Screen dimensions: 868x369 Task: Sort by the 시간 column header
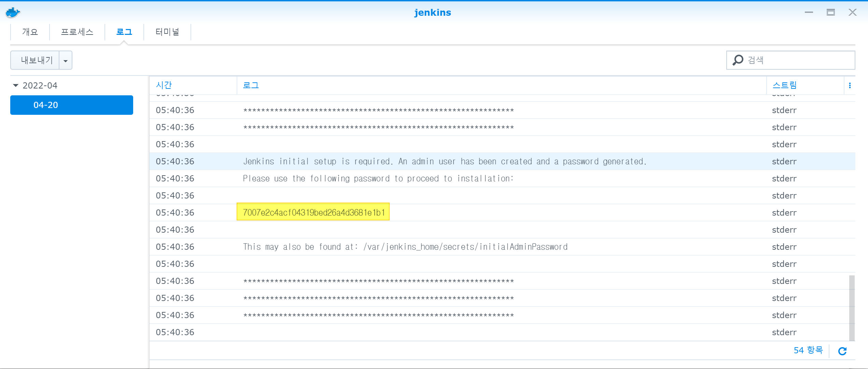tap(164, 85)
